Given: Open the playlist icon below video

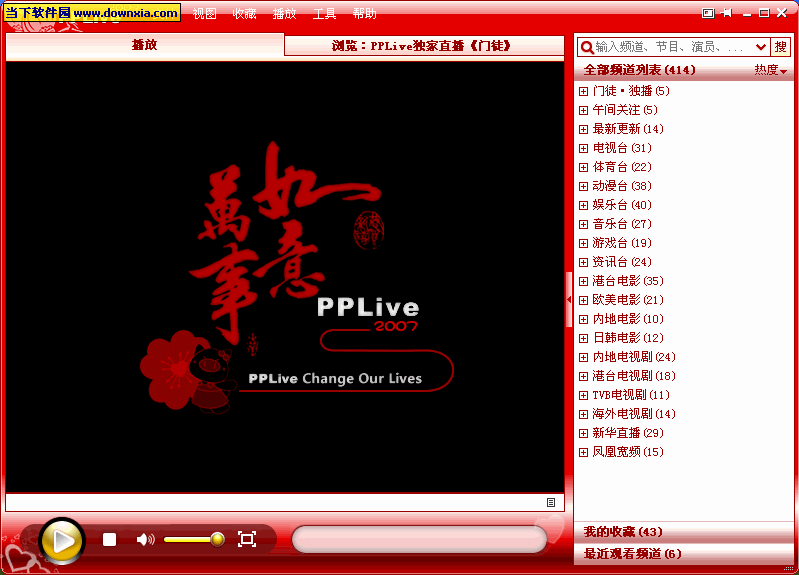Looking at the screenshot, I should [x=551, y=503].
